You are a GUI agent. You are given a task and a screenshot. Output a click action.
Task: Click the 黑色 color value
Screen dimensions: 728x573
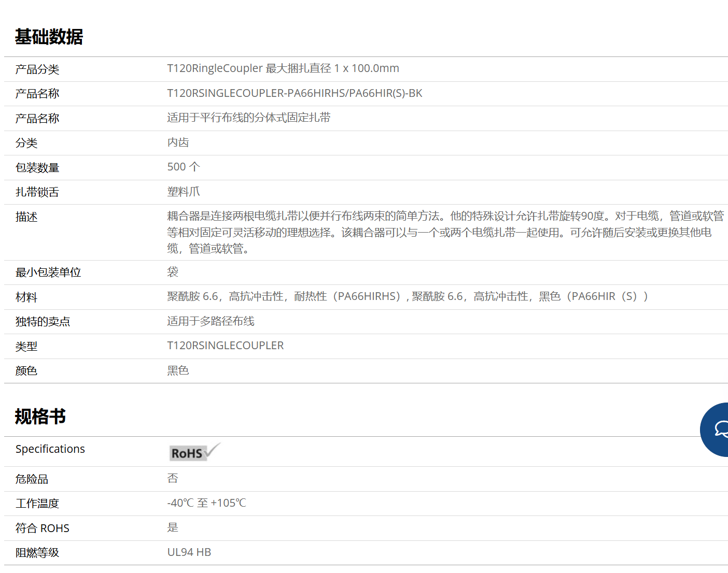[x=178, y=370]
